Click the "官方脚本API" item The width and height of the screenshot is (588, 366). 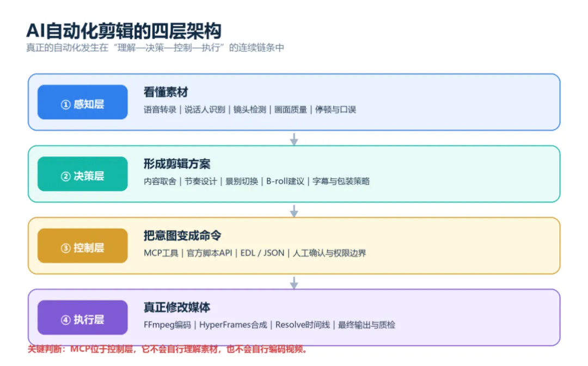click(x=209, y=253)
